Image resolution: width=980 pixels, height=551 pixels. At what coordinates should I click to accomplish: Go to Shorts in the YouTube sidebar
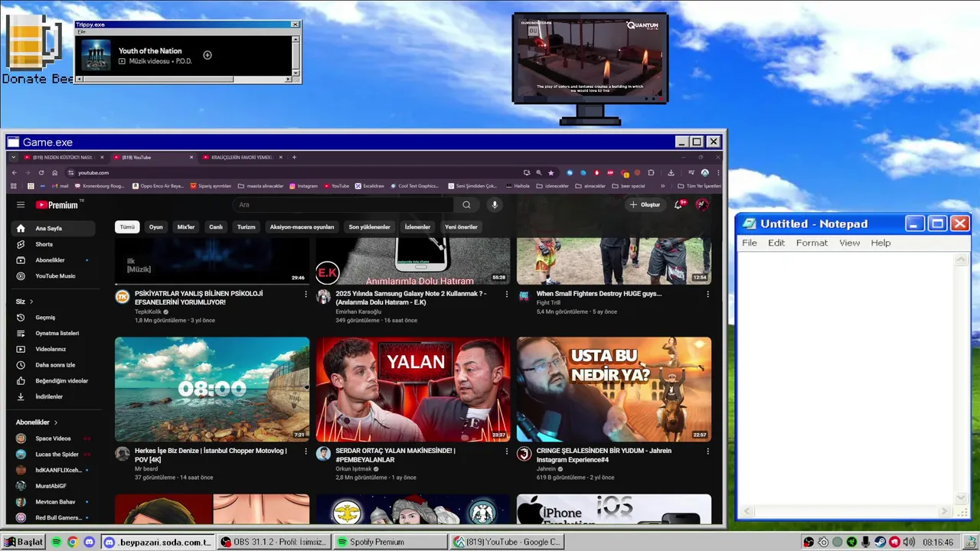point(52,244)
